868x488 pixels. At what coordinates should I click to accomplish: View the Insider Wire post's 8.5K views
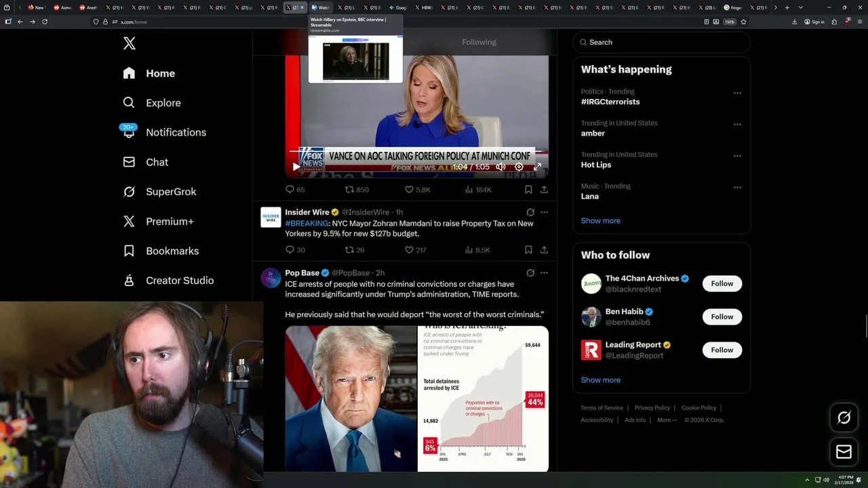click(477, 250)
